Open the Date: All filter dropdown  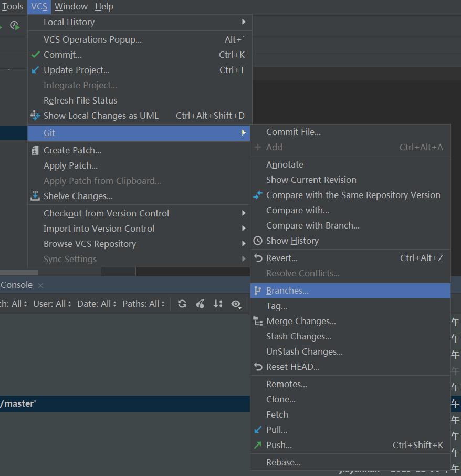[x=97, y=304]
